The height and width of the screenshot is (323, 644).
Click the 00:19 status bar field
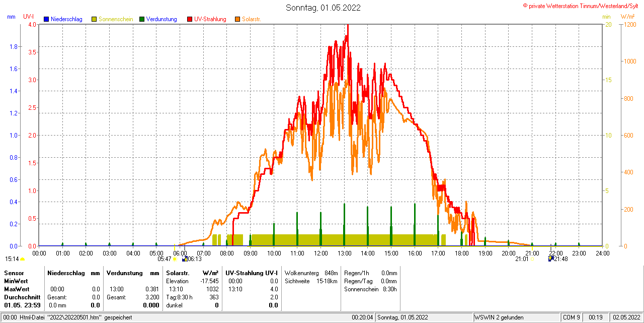(595, 317)
